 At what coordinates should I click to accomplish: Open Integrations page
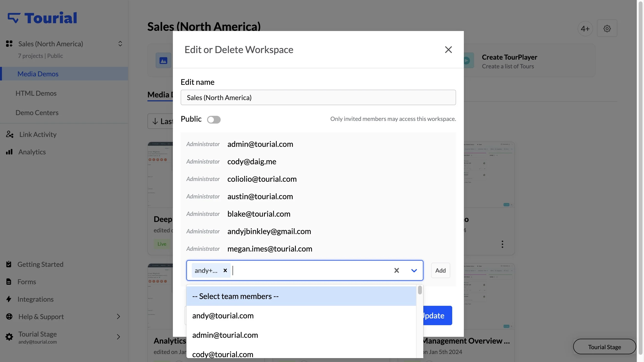(35, 299)
